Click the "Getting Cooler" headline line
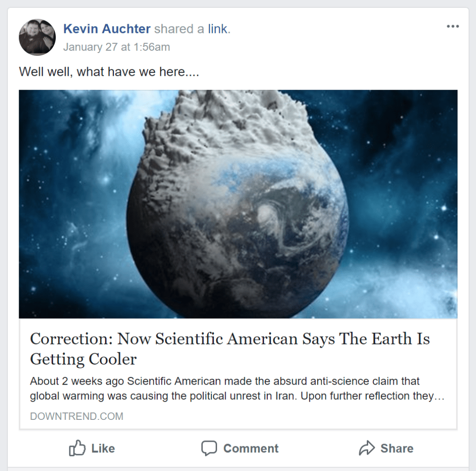Viewport: 476px width, 471px height. pos(84,359)
